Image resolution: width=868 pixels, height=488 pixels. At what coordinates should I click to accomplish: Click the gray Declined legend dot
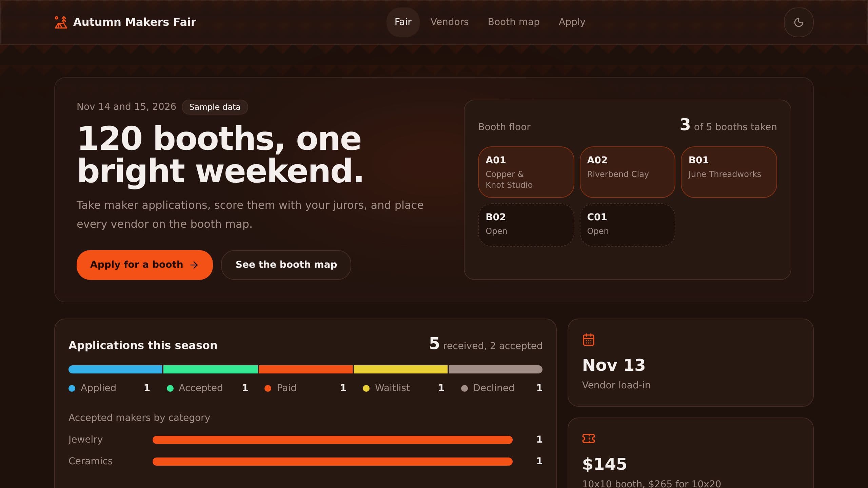point(465,388)
